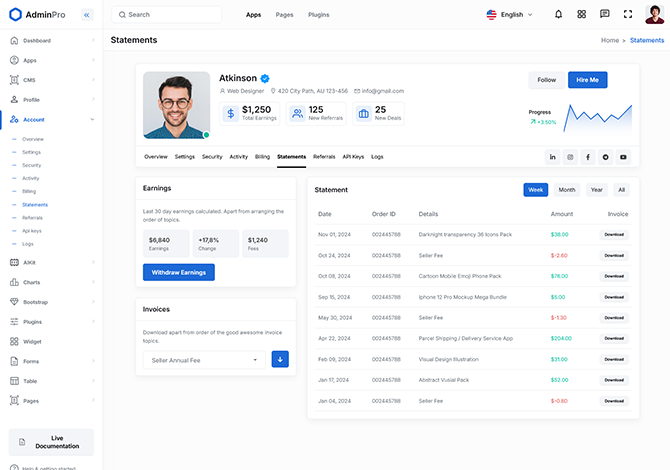
Task: Focus the Search input field
Action: (170, 15)
